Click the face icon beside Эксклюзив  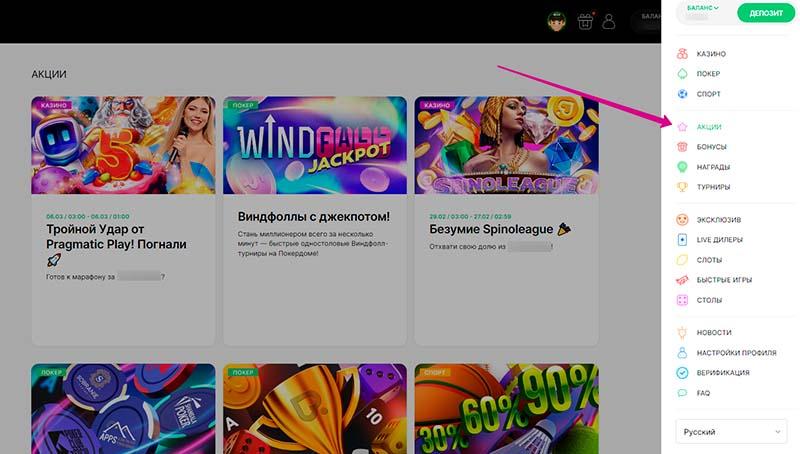point(682,219)
